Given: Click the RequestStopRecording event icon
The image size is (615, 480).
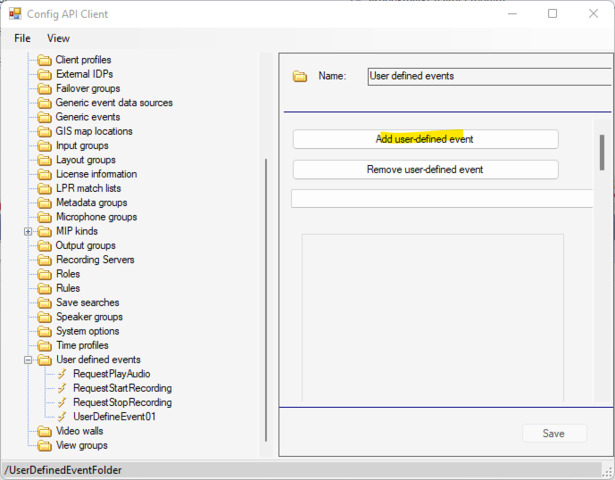Looking at the screenshot, I should (62, 402).
